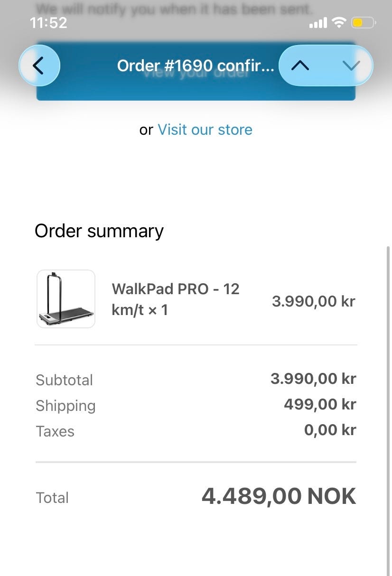Screen dimensions: 392x576
Task: Go to previous message with up chevron
Action: [301, 65]
